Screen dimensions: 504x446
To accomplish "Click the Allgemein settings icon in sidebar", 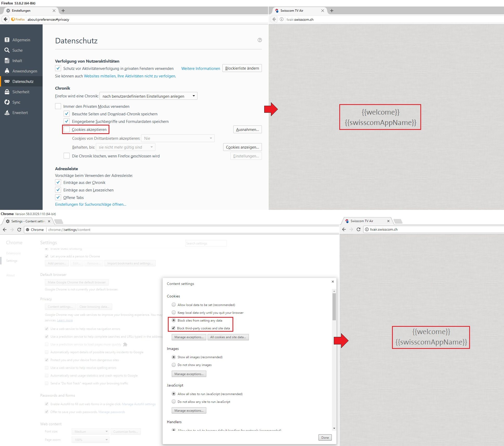I will click(x=6, y=39).
